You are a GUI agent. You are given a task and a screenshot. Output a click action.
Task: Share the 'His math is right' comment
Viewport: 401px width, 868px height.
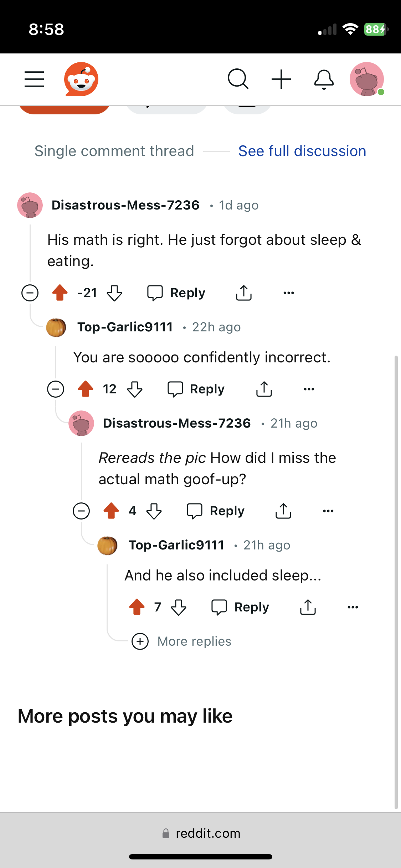pos(244,293)
